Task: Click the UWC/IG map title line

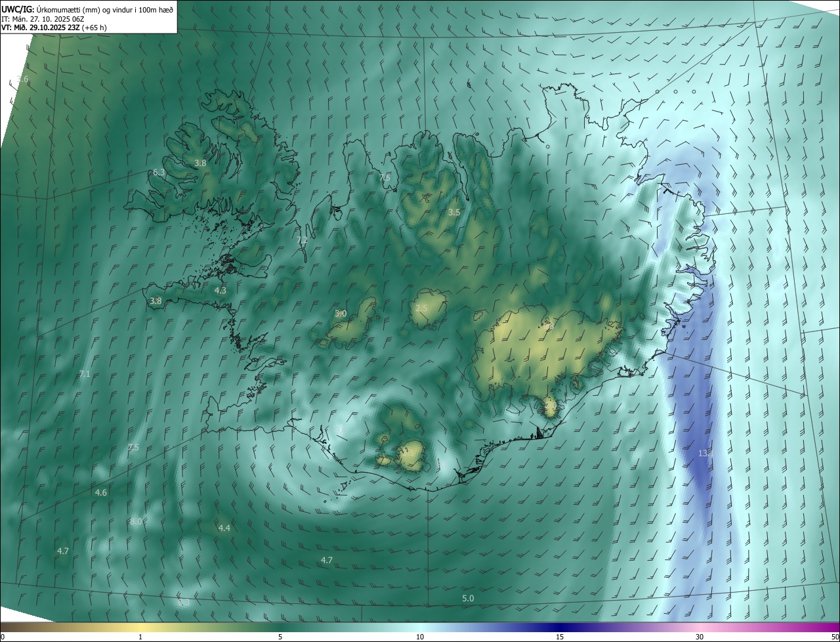Action: 87,9
